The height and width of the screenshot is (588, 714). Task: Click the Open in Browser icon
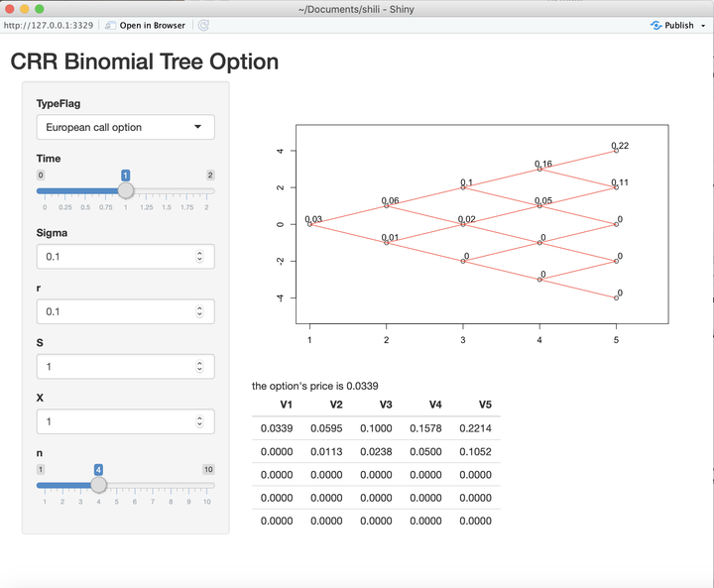point(111,25)
